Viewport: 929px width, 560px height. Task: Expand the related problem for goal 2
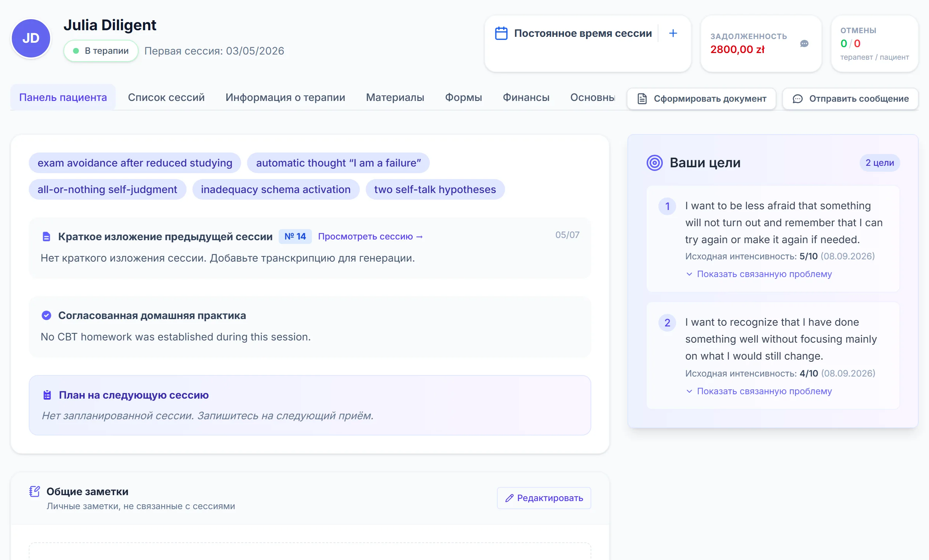point(759,391)
